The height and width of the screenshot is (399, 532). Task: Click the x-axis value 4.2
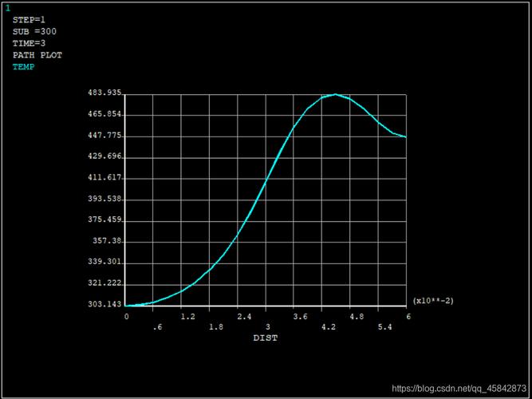point(329,327)
